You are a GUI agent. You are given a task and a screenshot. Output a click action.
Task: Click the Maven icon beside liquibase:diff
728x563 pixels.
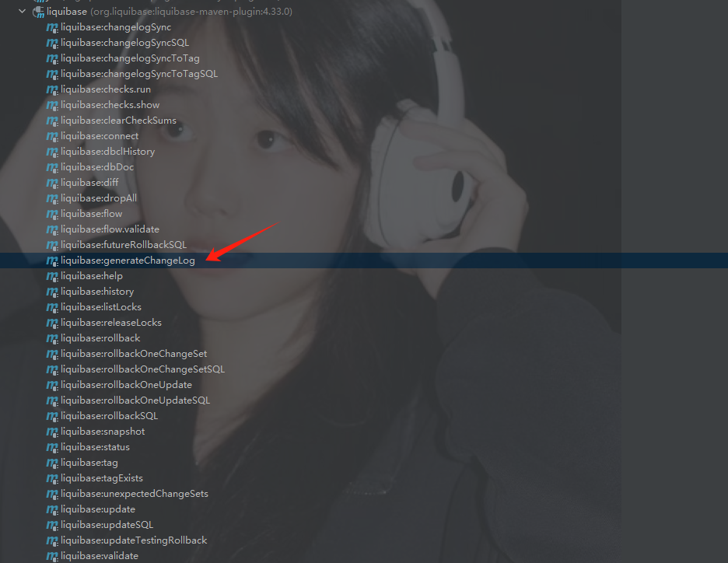[x=52, y=184]
